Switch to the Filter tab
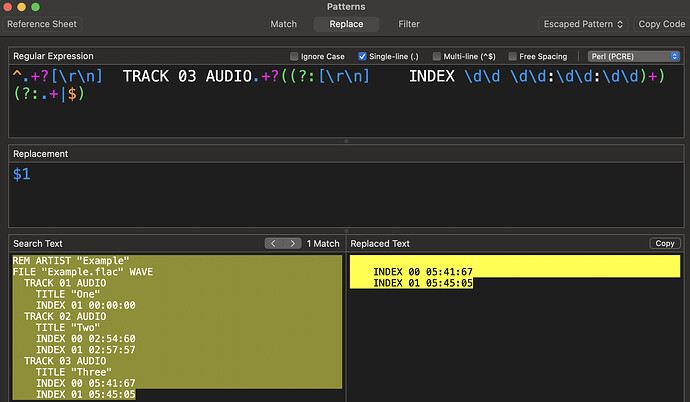 [409, 24]
